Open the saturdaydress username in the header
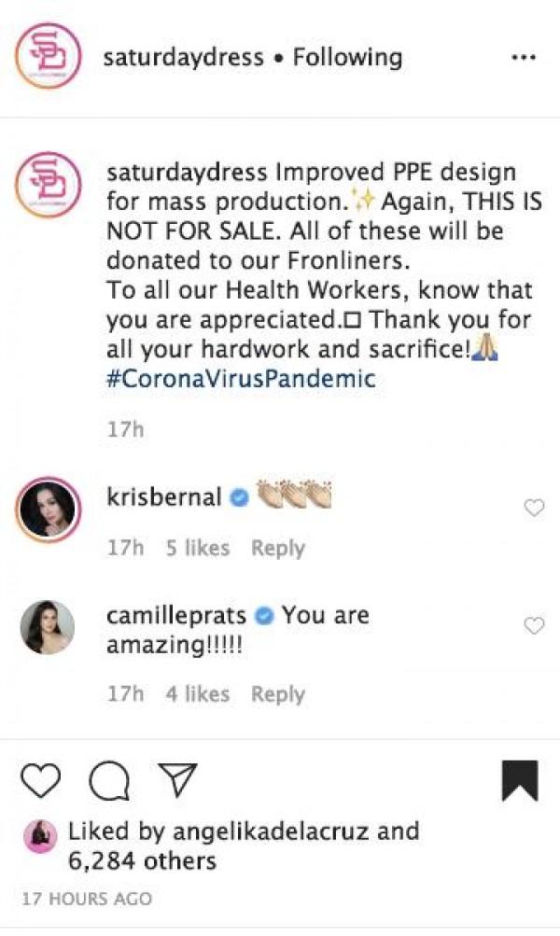This screenshot has height=936, width=560. click(183, 58)
